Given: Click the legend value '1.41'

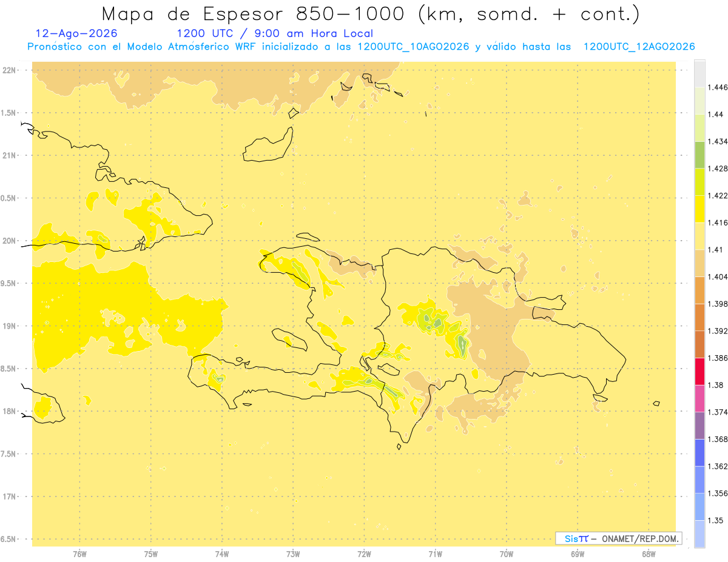Looking at the screenshot, I should (715, 250).
